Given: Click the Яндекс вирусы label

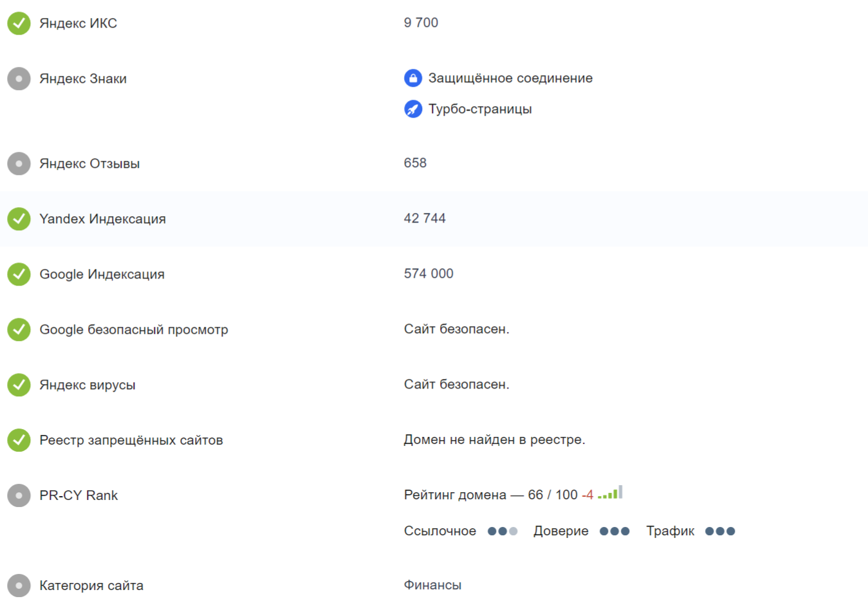Looking at the screenshot, I should (88, 385).
